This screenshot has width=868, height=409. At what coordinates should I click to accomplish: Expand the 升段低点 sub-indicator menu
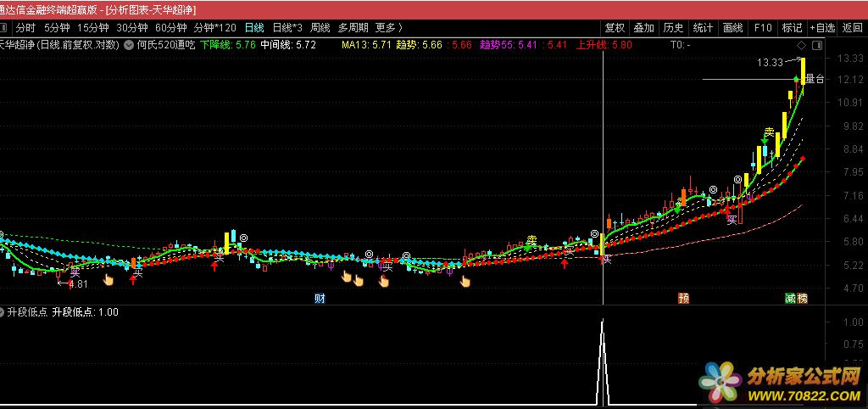3,312
